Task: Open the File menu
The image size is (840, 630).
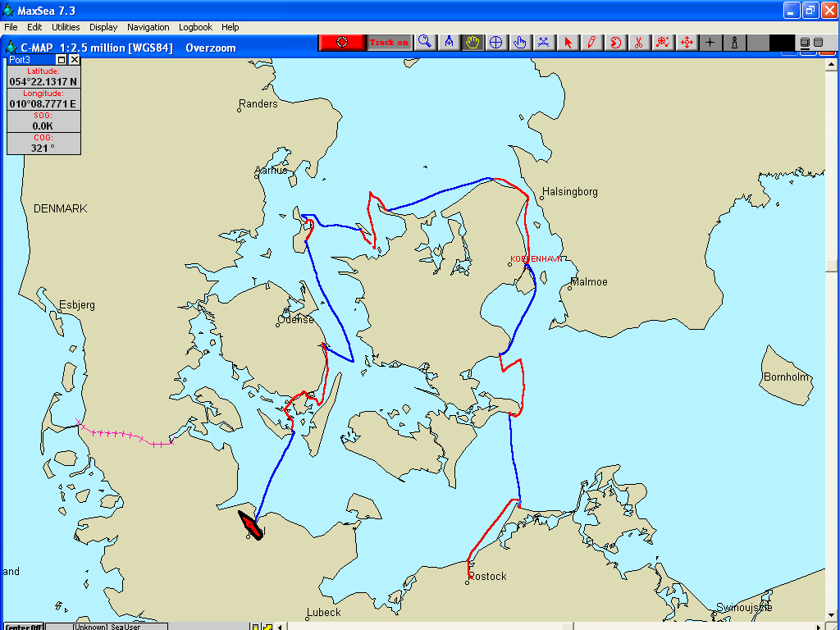Action: coord(11,27)
